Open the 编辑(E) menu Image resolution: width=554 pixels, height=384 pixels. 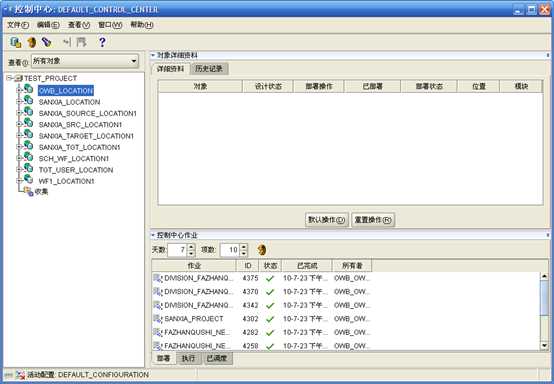click(48, 25)
